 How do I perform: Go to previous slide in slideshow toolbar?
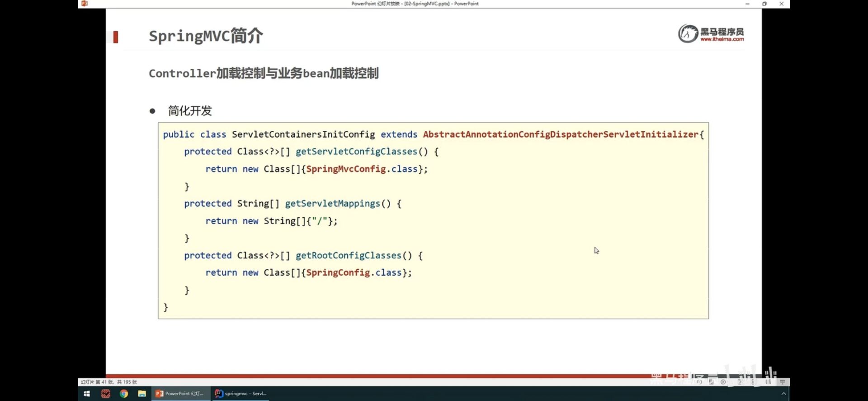click(x=699, y=382)
